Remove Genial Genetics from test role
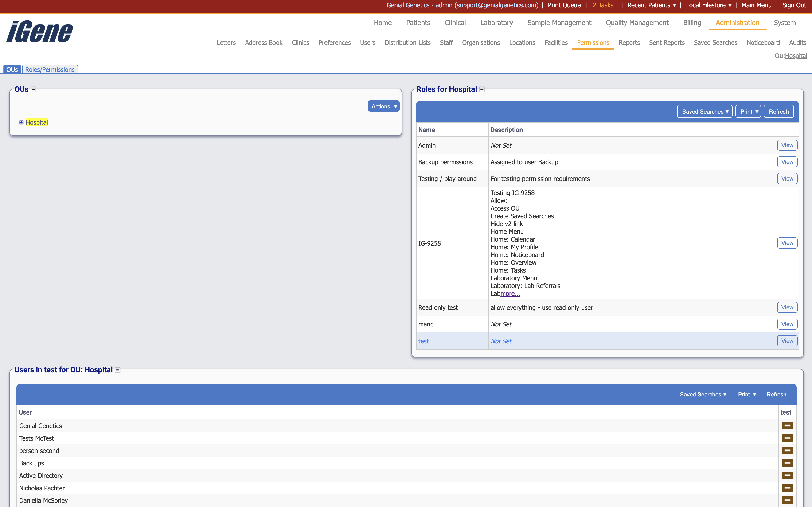 (x=787, y=426)
